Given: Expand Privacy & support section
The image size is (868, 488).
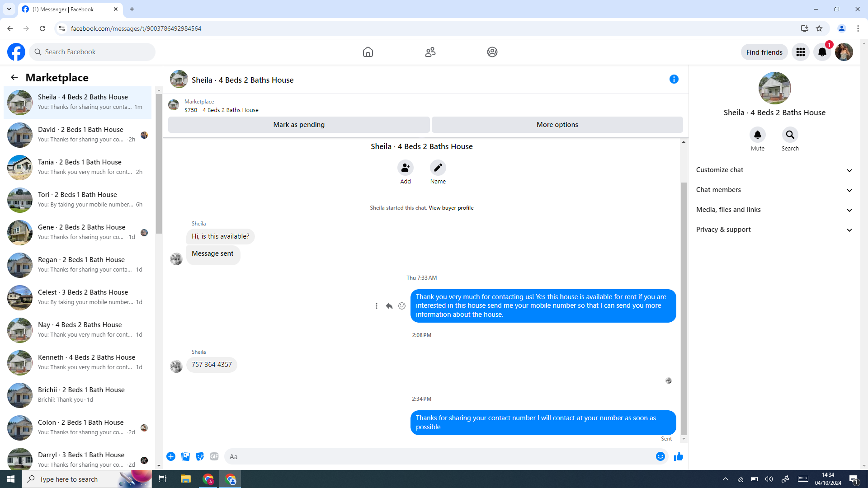Looking at the screenshot, I should (x=774, y=230).
